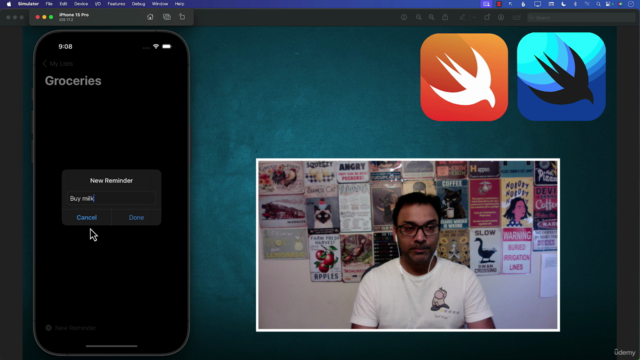This screenshot has height=360, width=640.
Task: Click the info icon in the background window toolbar
Action: click(404, 17)
